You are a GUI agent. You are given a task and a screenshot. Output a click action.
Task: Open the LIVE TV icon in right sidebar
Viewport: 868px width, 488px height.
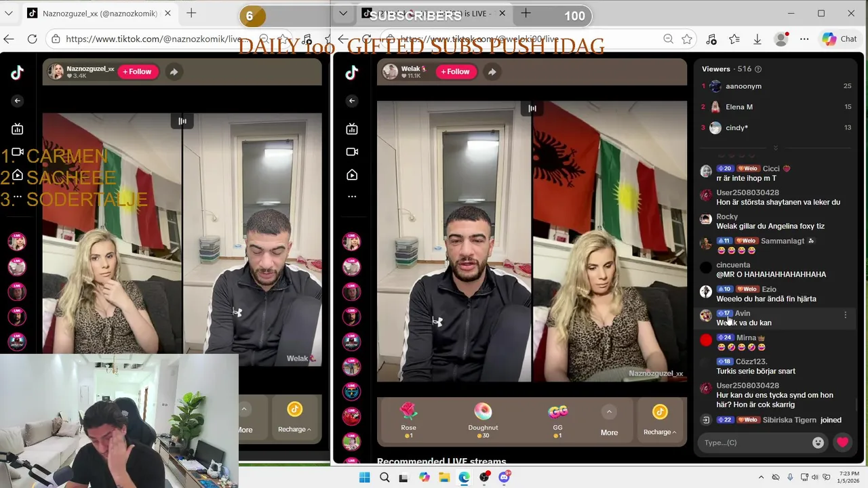[351, 129]
